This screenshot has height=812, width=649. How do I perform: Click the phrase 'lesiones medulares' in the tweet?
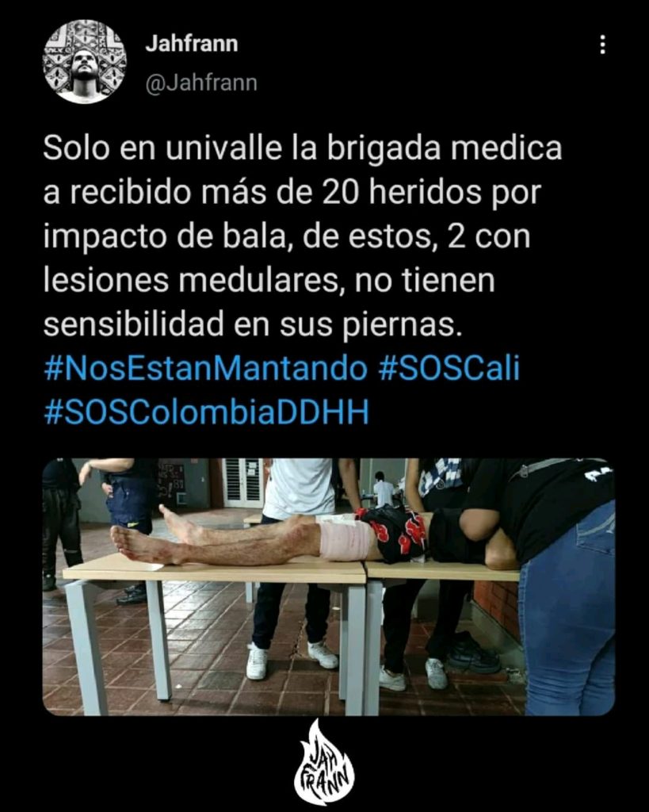(x=194, y=281)
